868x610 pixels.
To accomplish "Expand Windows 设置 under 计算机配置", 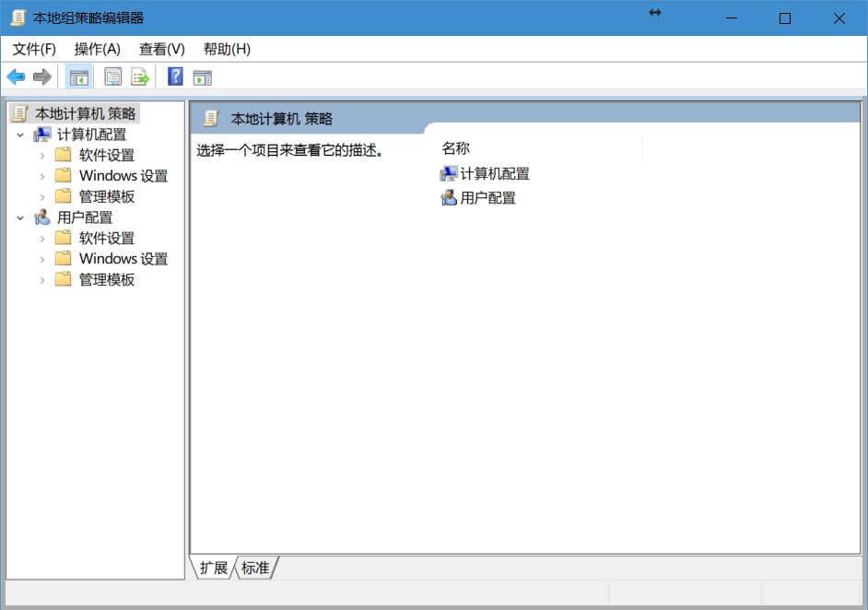I will (42, 177).
